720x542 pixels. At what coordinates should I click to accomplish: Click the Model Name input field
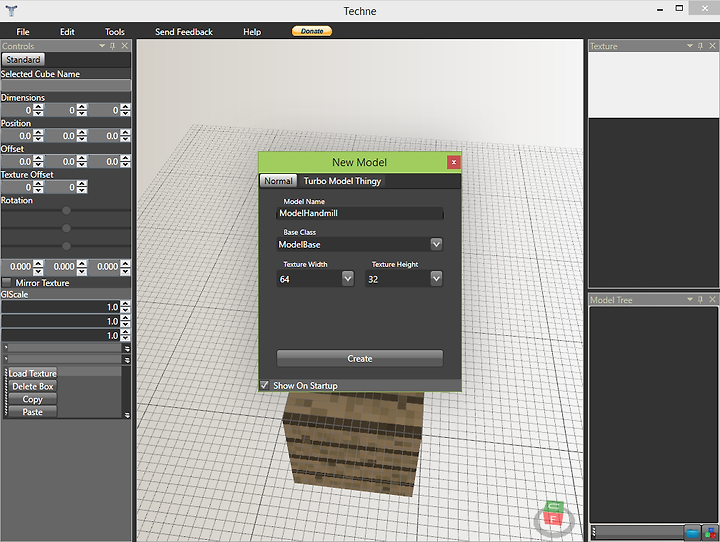click(360, 213)
